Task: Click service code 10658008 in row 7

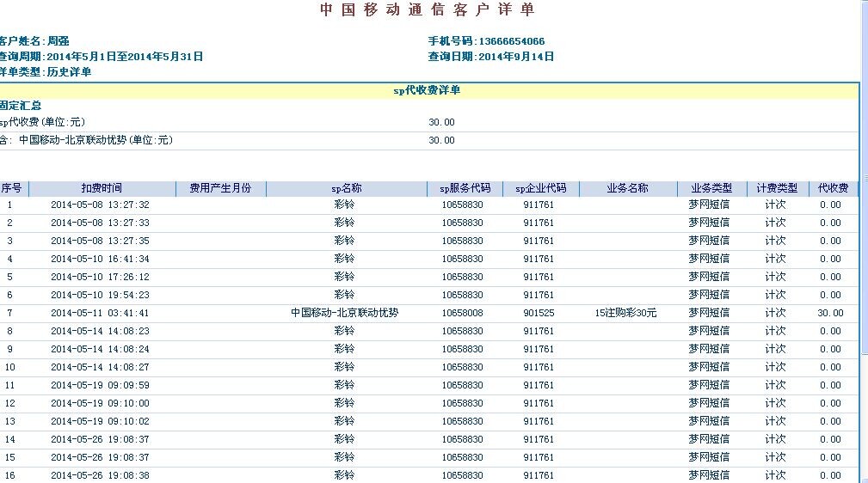Action: tap(462, 313)
